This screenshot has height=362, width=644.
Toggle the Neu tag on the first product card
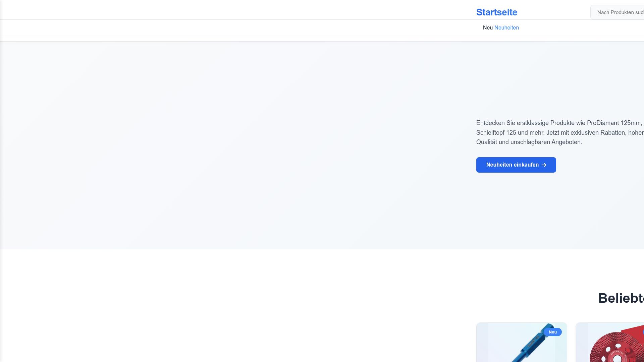coord(552,332)
